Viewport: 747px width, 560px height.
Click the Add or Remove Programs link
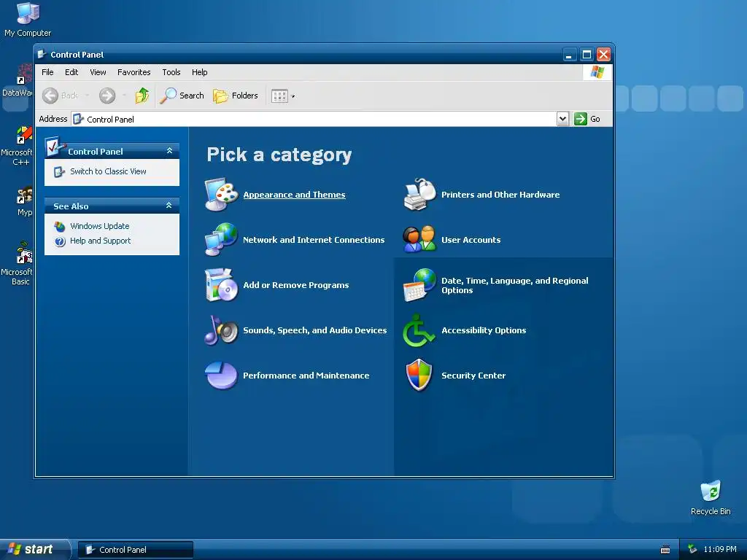pyautogui.click(x=296, y=285)
